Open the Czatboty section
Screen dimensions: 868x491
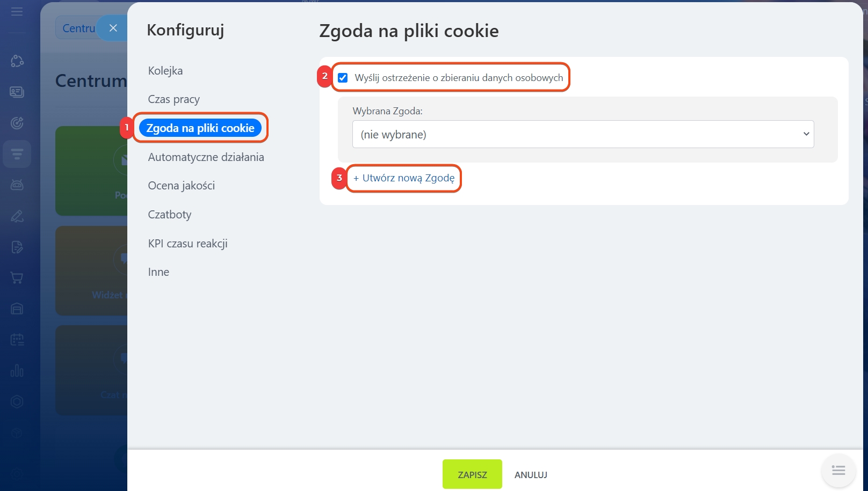170,215
